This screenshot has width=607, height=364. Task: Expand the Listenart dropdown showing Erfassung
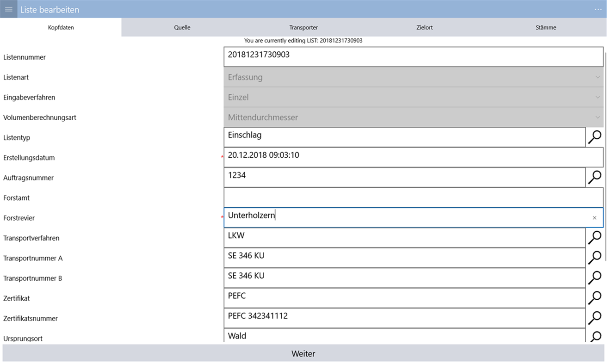tap(597, 77)
